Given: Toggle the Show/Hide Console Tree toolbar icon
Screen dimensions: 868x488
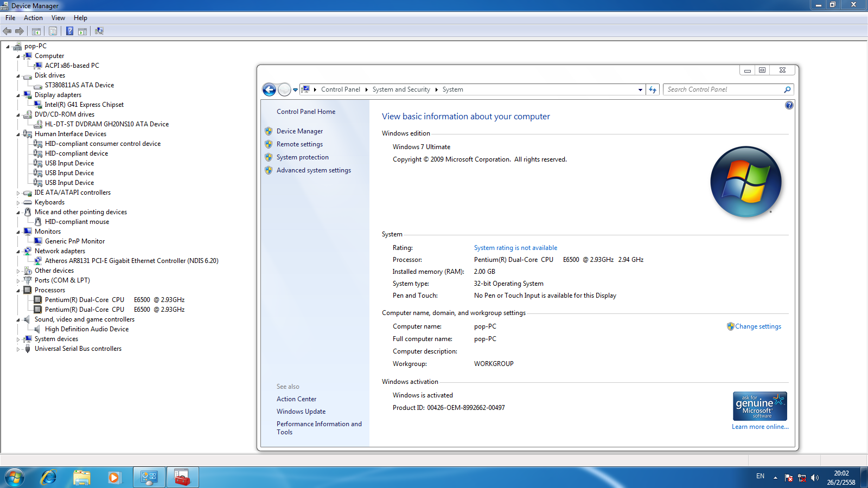Looking at the screenshot, I should 36,31.
